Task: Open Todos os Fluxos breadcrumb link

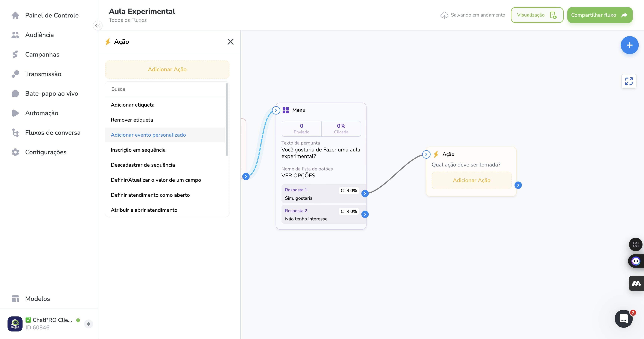Action: coord(128,20)
